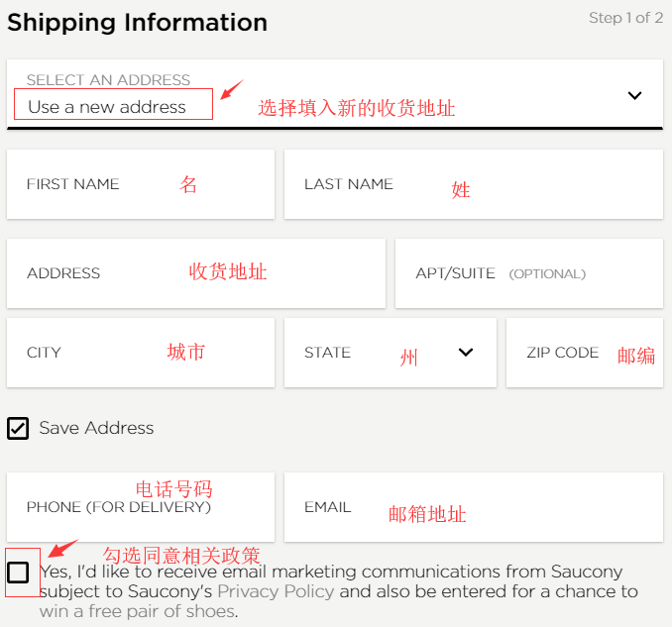Open the Privacy Policy link
The image size is (672, 627).
tap(276, 591)
